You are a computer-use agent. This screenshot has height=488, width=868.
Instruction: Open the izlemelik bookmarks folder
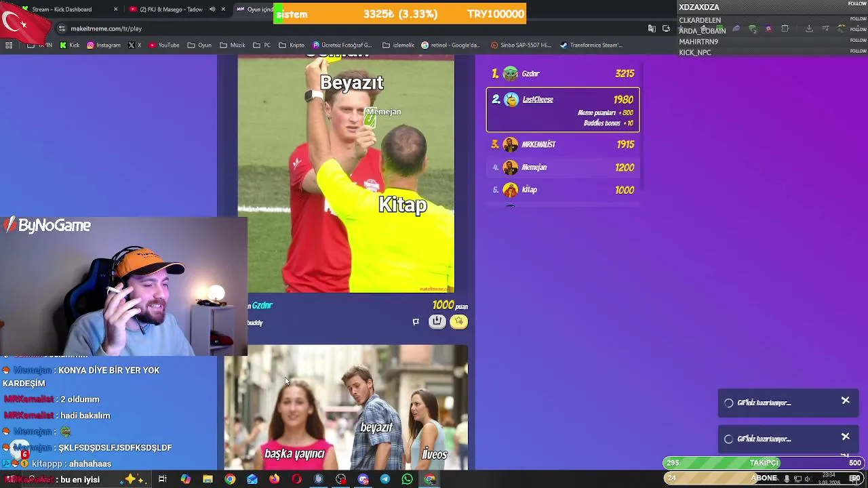(399, 45)
